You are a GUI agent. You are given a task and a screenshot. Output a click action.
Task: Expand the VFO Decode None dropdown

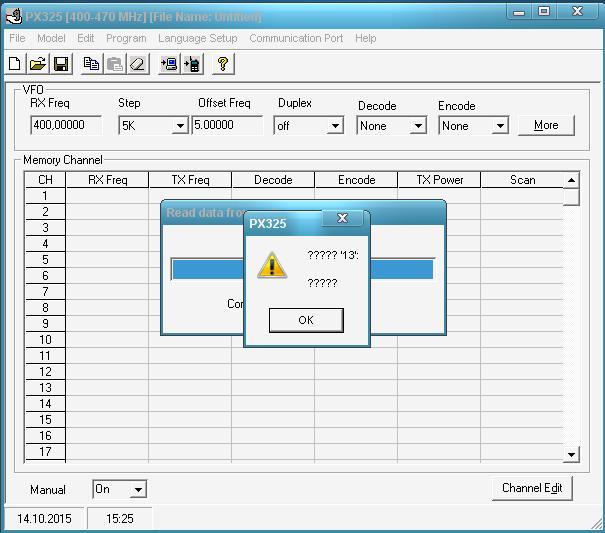click(418, 126)
